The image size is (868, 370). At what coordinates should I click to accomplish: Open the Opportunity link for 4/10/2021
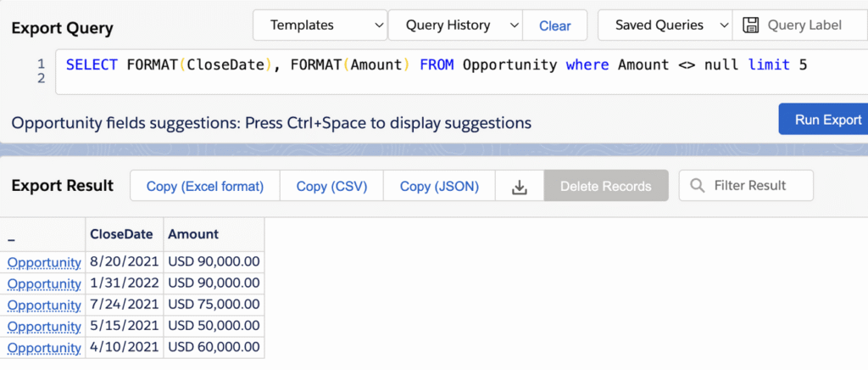tap(44, 349)
